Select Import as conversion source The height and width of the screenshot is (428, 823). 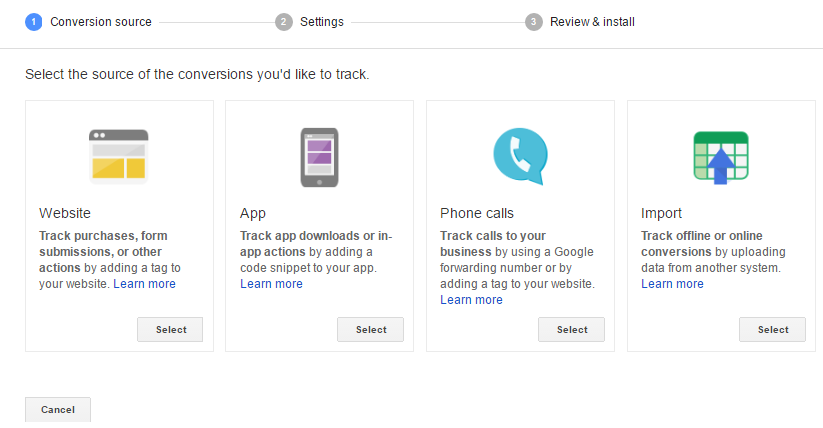tap(773, 329)
